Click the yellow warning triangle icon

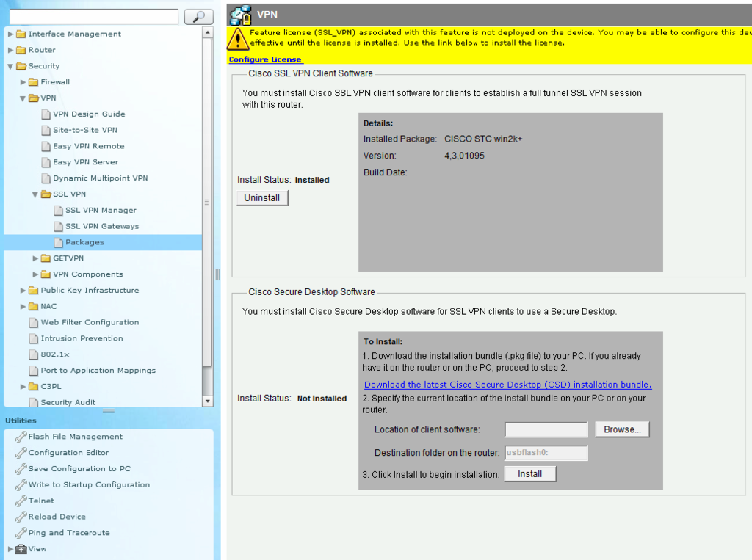pyautogui.click(x=237, y=39)
